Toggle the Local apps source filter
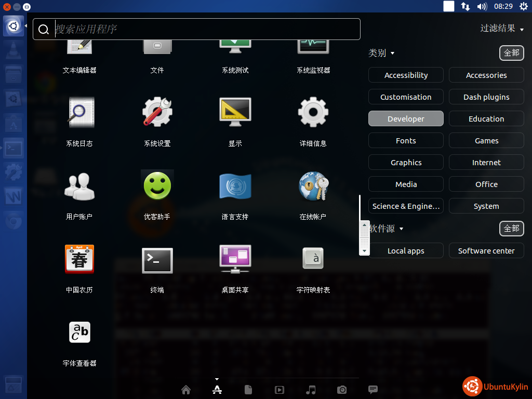Viewport: 532px width, 399px height. [x=406, y=251]
